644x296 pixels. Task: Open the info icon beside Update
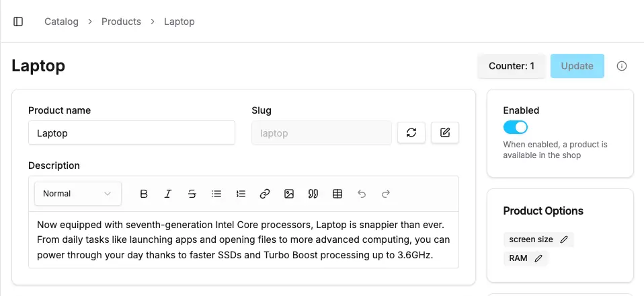pos(622,66)
